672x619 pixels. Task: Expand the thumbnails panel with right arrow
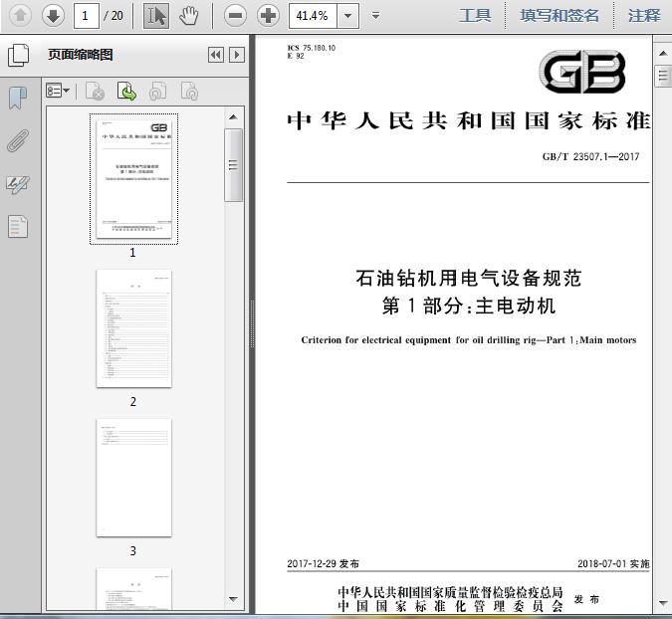(x=236, y=56)
